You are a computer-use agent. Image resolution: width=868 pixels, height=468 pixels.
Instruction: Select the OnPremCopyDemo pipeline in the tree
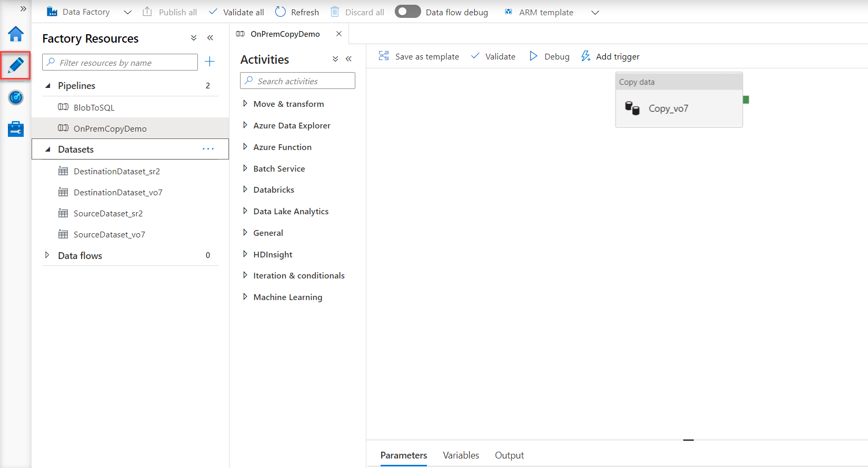click(110, 128)
